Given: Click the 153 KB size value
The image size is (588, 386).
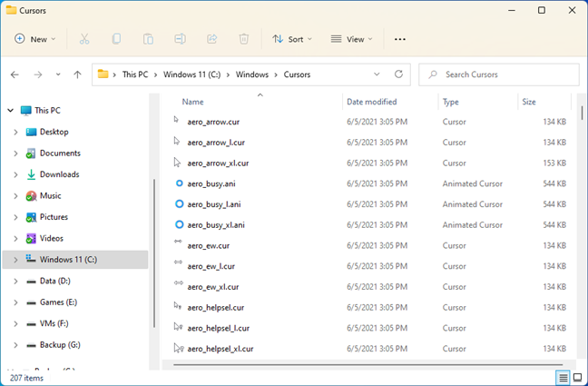Looking at the screenshot, I should point(554,163).
